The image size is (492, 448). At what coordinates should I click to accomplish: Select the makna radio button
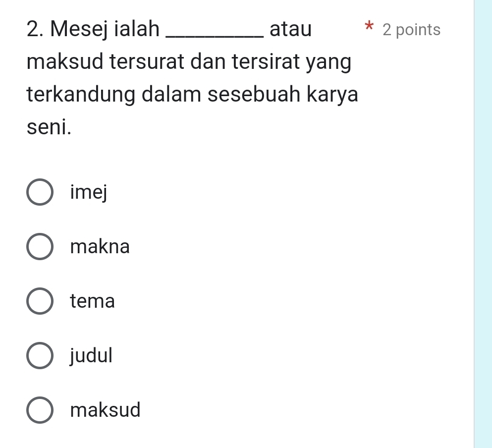pyautogui.click(x=40, y=247)
